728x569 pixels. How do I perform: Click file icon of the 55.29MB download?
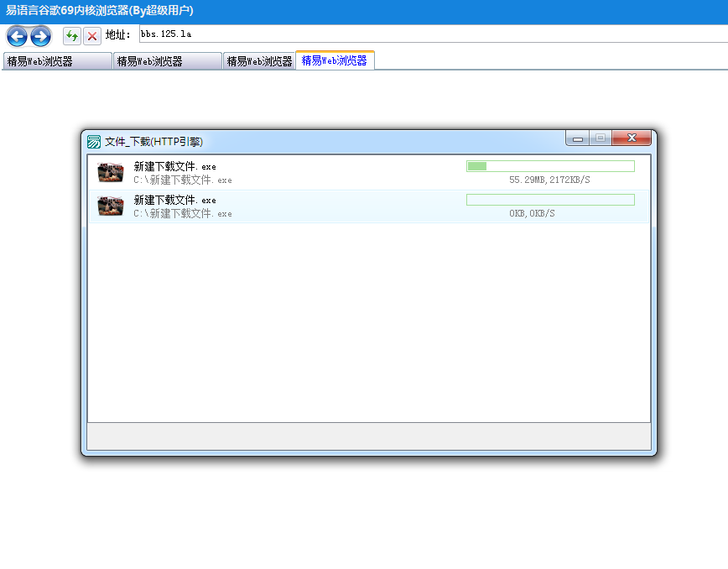coord(111,172)
